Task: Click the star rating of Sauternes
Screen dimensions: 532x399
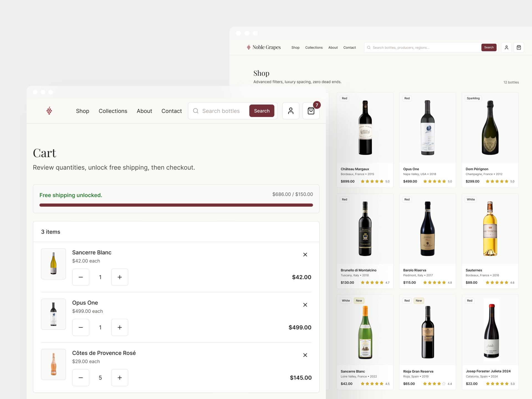Action: coord(497,283)
